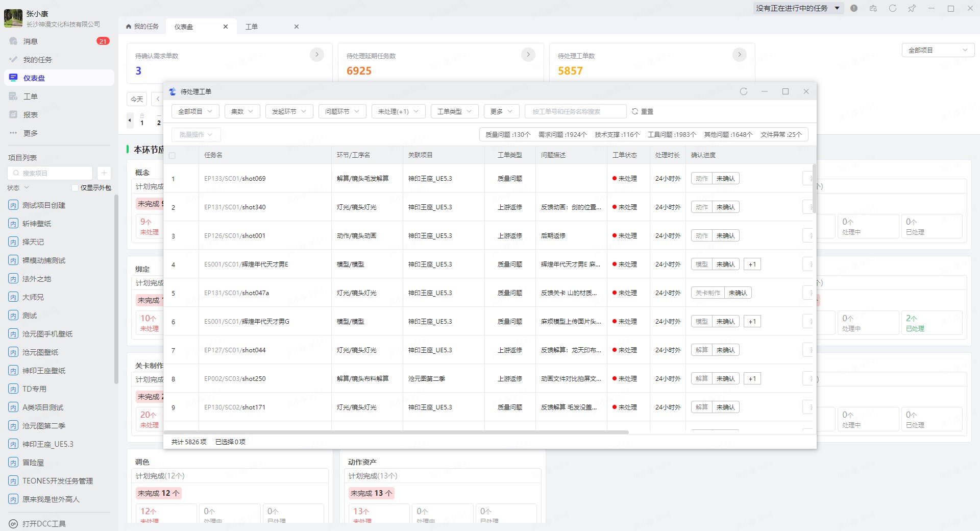The image size is (980, 531).
Task: Open the 没有正在进行中的任务 dropdown
Action: click(797, 8)
